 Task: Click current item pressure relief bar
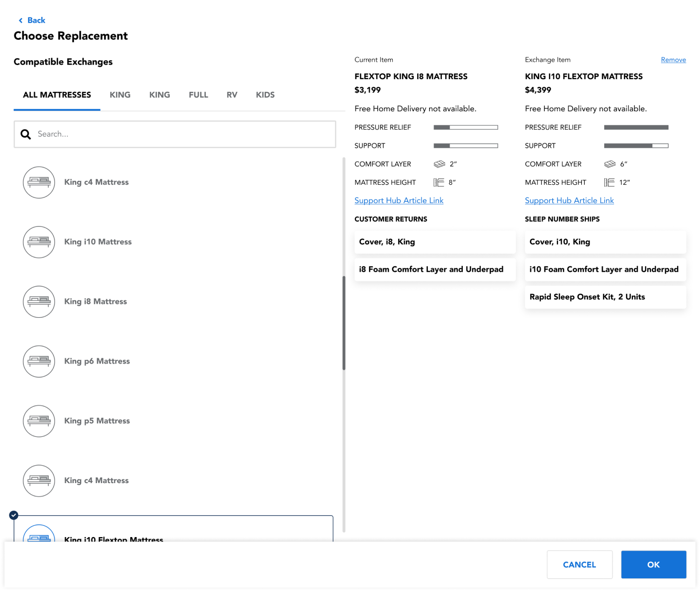[x=466, y=127]
